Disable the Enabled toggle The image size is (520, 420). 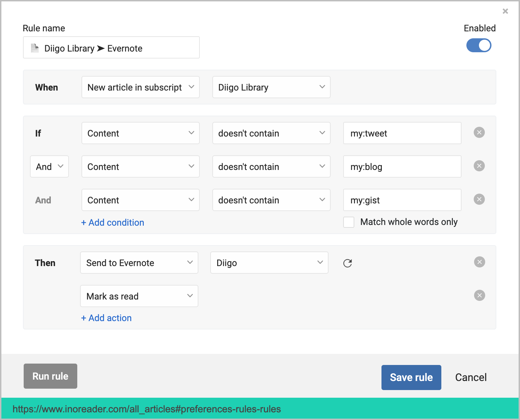(479, 45)
